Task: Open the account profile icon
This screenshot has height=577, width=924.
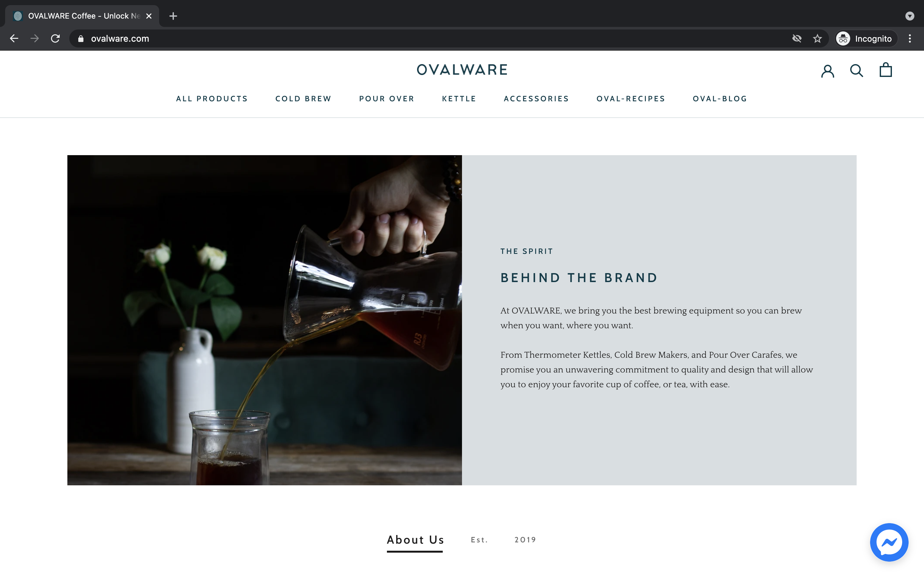Action: tap(827, 71)
